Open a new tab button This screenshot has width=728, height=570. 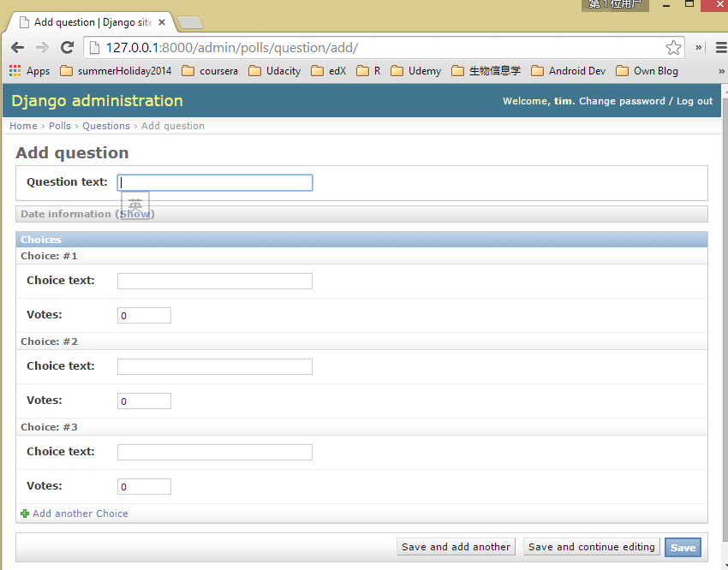pos(190,22)
